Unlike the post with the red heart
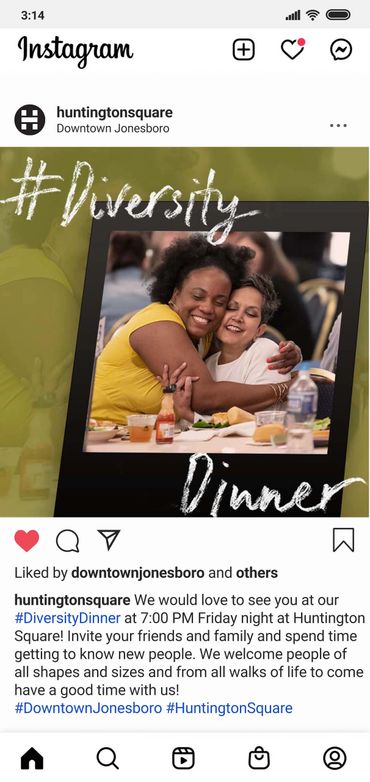 pyautogui.click(x=26, y=541)
